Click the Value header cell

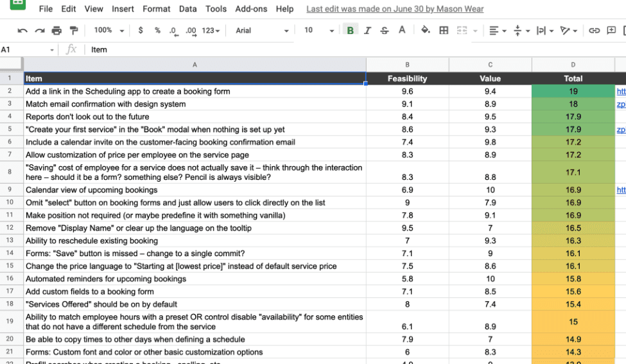(x=491, y=78)
